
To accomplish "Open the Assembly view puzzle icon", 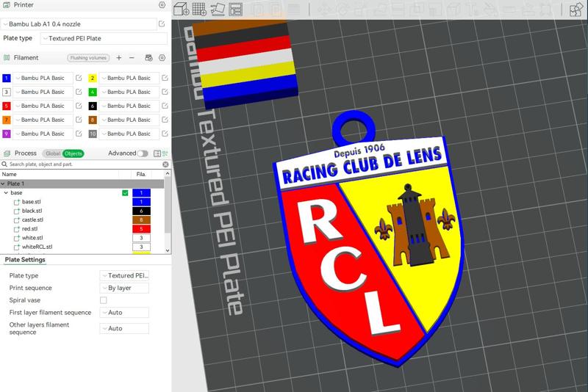I will [576, 10].
